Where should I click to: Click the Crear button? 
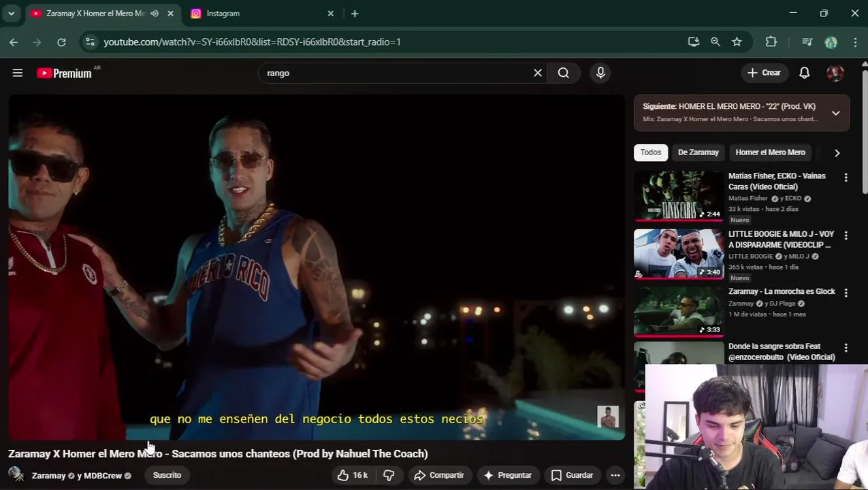(764, 73)
